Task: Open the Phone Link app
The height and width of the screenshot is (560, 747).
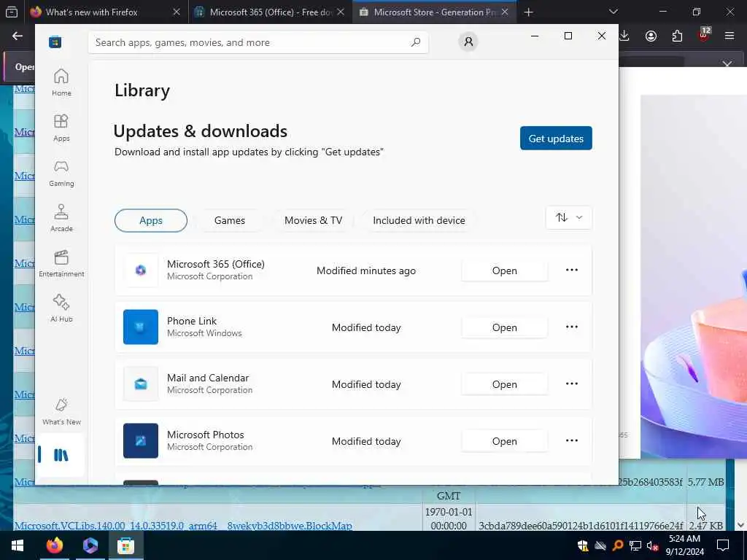Action: [505, 327]
